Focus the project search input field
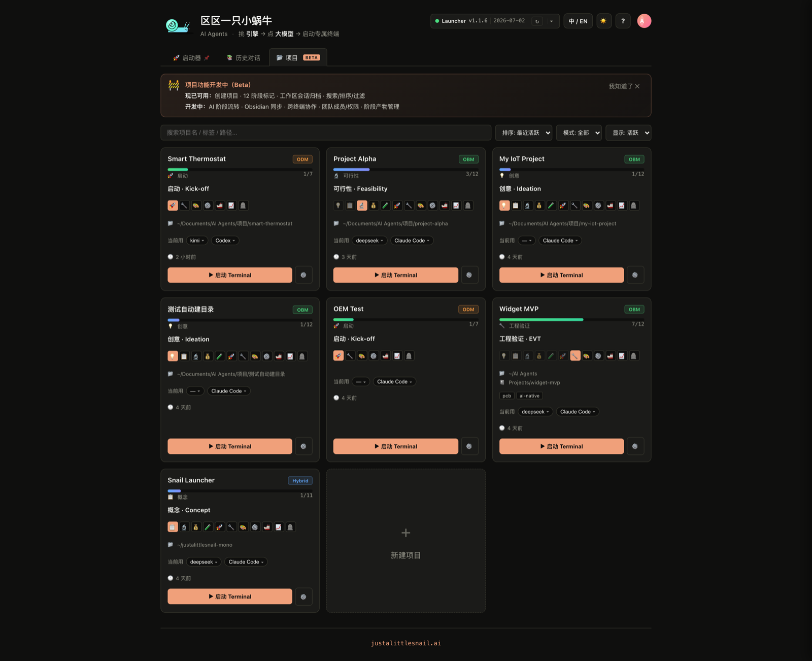The height and width of the screenshot is (661, 812). [326, 133]
